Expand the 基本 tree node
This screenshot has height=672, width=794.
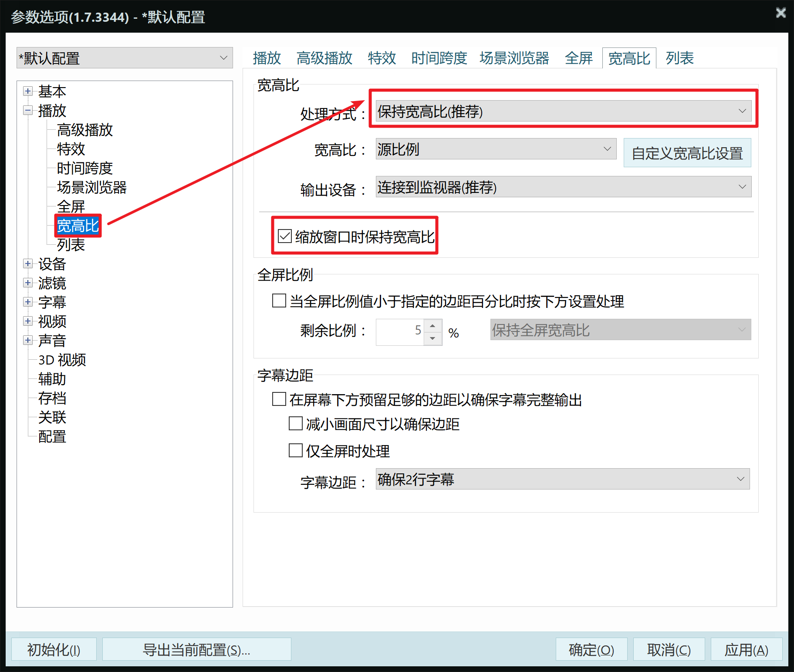[28, 91]
